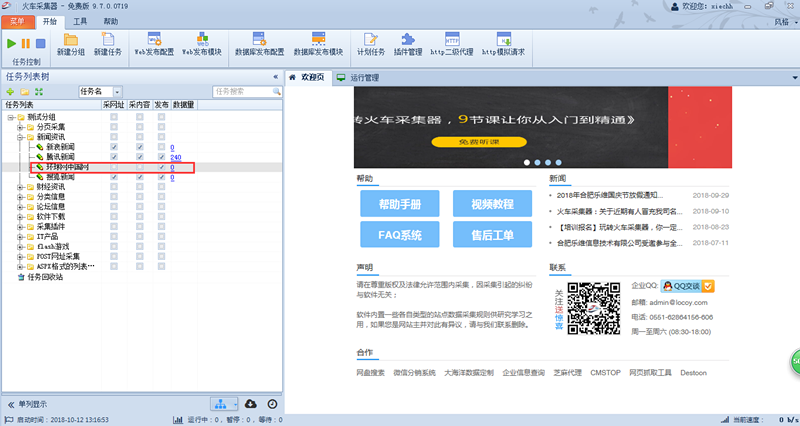The height and width of the screenshot is (426, 800).
Task: Open 计划任务 scheduler
Action: [371, 44]
